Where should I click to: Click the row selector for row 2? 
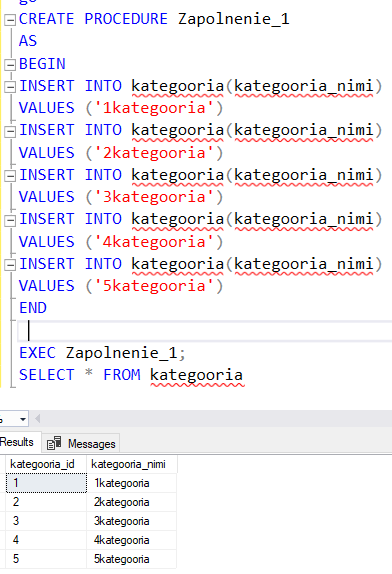tap(3, 502)
